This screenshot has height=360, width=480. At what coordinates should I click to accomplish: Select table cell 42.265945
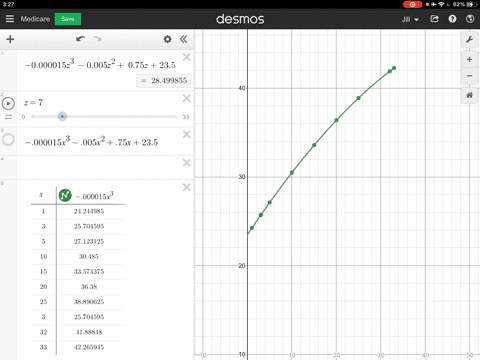(x=89, y=347)
